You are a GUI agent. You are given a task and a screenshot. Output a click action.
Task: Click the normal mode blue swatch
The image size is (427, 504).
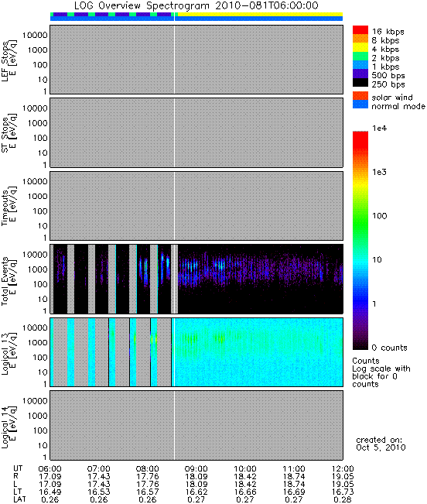click(360, 105)
